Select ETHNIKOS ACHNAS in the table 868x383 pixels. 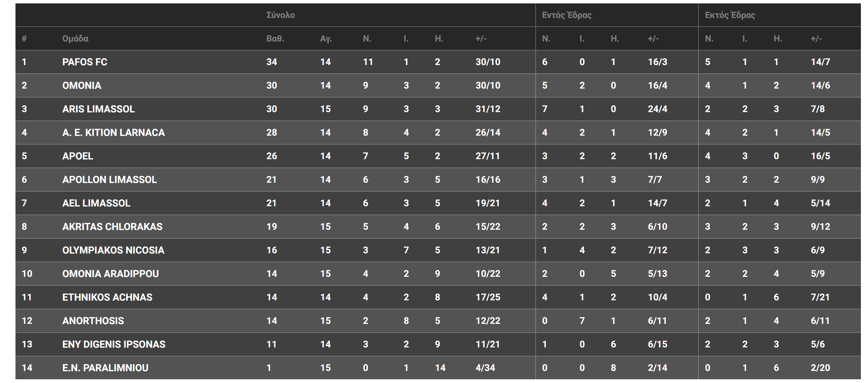coord(107,297)
